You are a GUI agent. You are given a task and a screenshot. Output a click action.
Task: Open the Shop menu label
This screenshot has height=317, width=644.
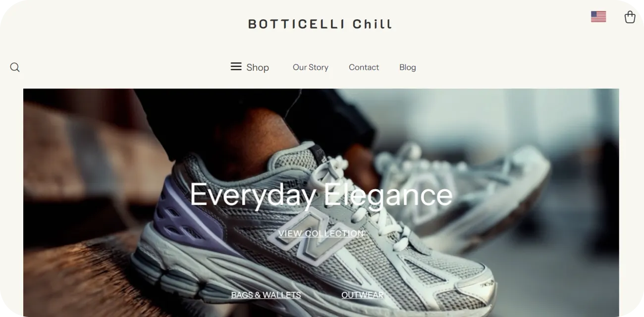click(258, 67)
